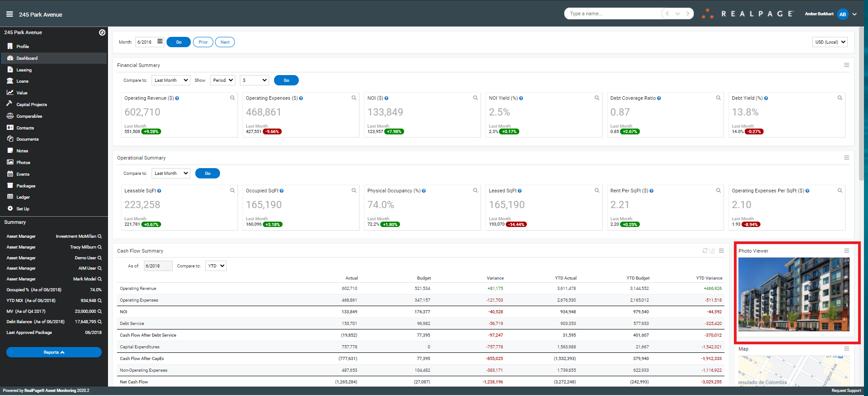The height and width of the screenshot is (396, 868).
Task: Click the property photo thumbnail
Action: click(x=794, y=294)
